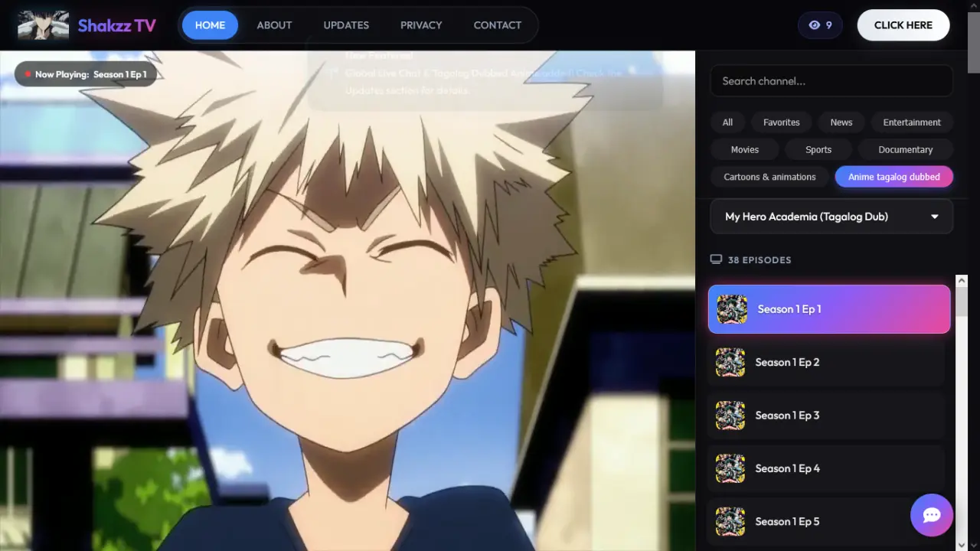The width and height of the screenshot is (980, 551).
Task: Play Season 1 Ep 5
Action: tap(826, 522)
